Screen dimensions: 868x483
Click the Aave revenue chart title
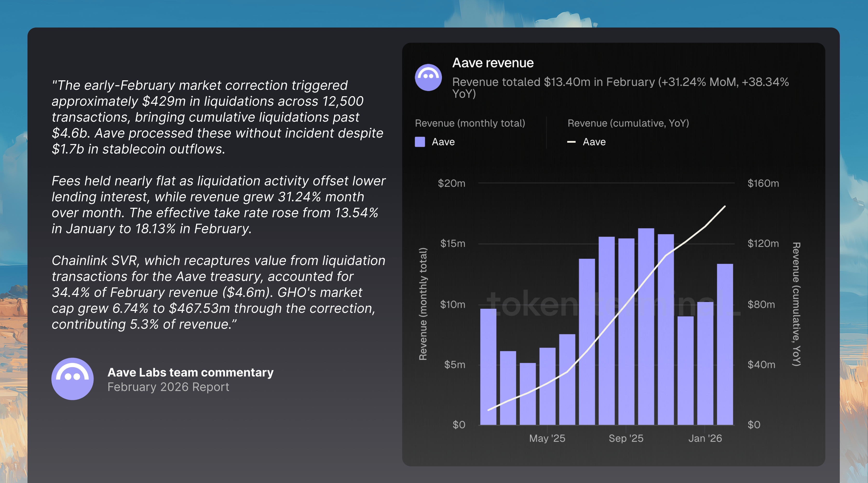tap(493, 63)
